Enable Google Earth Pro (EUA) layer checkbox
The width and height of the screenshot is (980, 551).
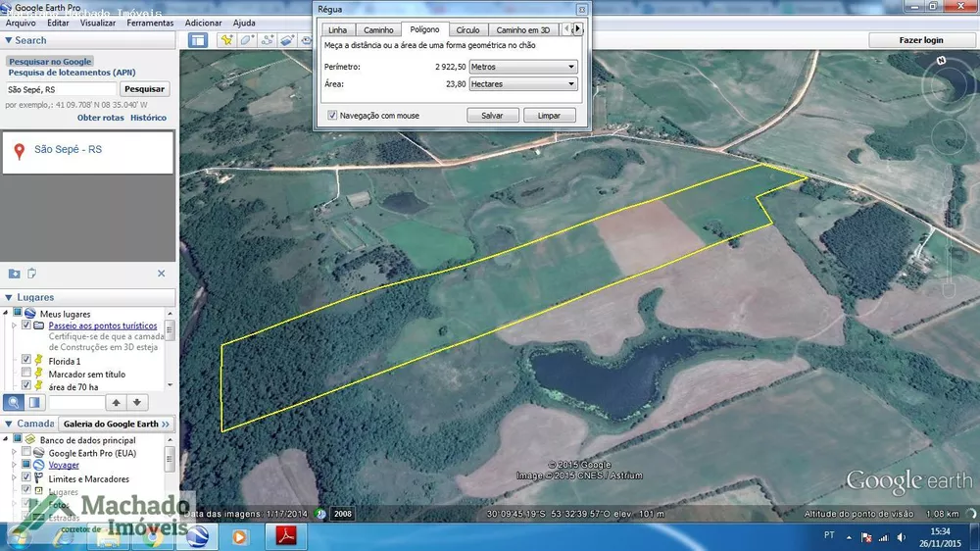pyautogui.click(x=26, y=452)
